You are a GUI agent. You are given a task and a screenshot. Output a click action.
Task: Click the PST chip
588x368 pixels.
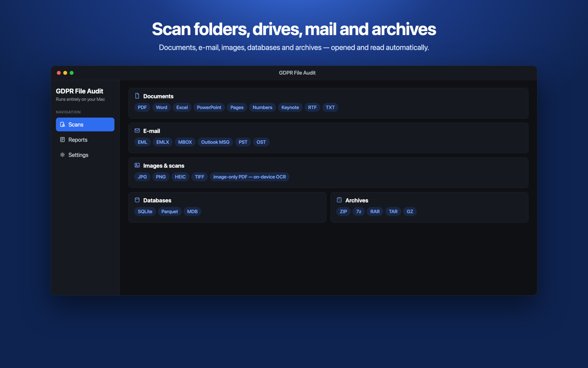click(243, 142)
